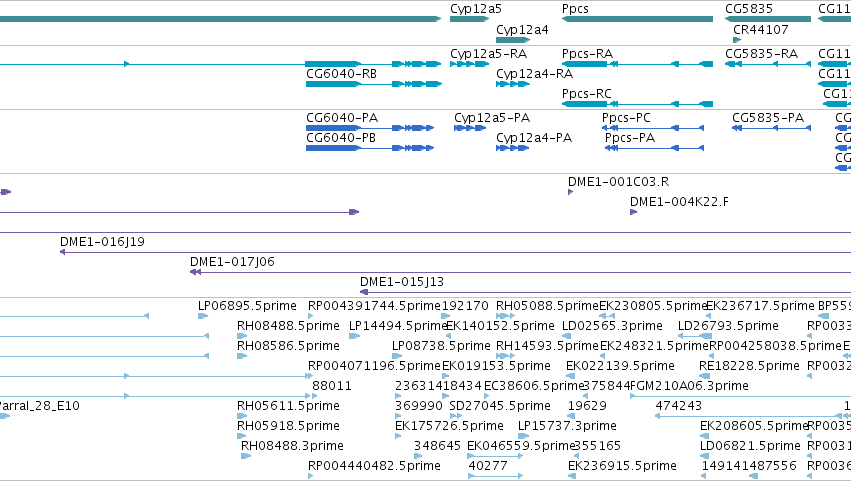Select the DME1-017J06 BAC label

click(x=232, y=262)
